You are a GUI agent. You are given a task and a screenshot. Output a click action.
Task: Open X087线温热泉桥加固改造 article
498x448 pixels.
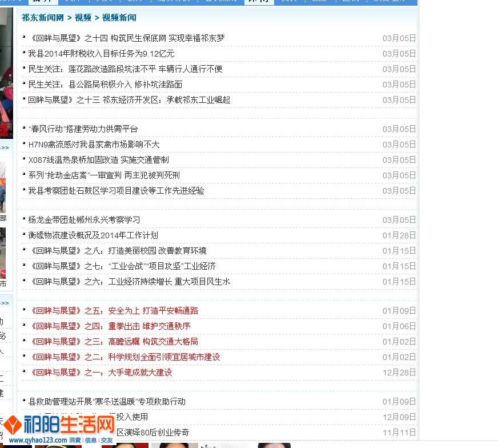[x=98, y=160]
